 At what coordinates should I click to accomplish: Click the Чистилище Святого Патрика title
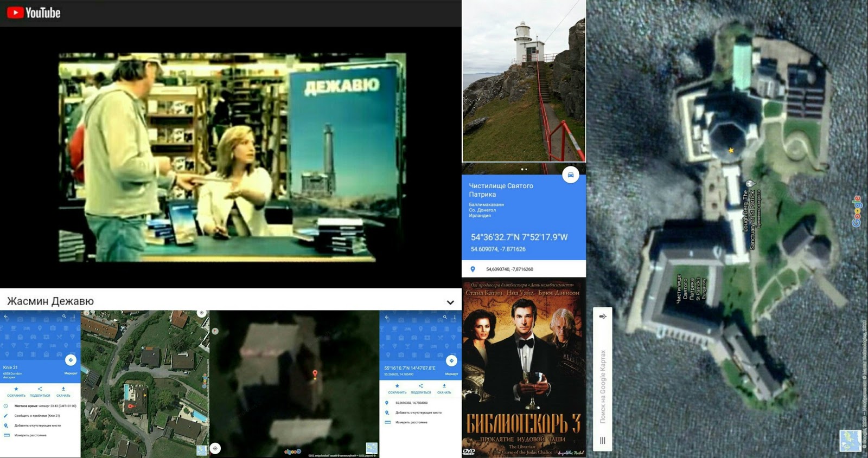click(x=501, y=190)
